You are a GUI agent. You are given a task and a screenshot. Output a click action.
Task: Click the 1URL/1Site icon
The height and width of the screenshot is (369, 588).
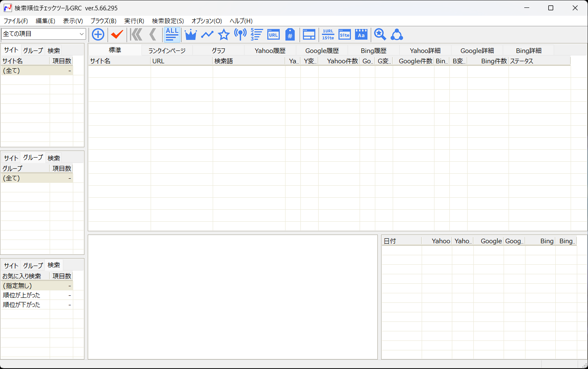tap(328, 34)
